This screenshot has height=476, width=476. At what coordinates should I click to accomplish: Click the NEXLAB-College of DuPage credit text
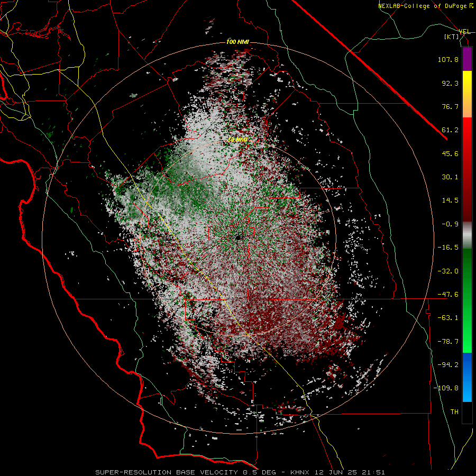426,6
